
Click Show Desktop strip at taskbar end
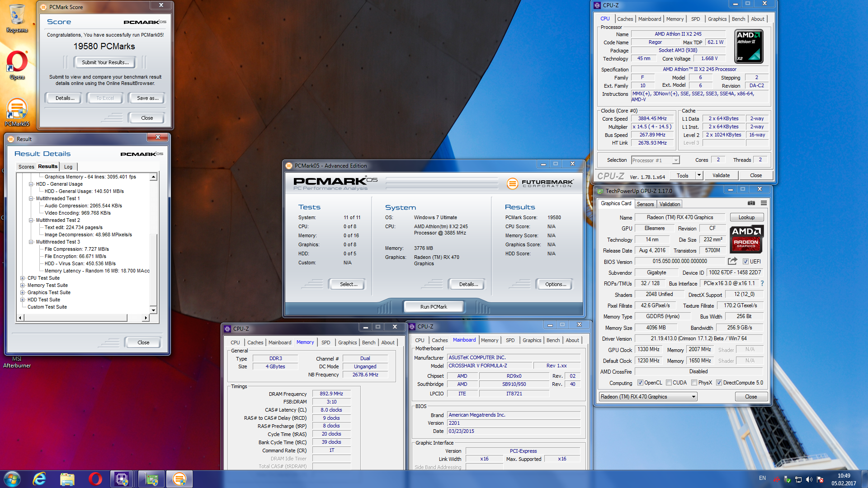(x=864, y=479)
